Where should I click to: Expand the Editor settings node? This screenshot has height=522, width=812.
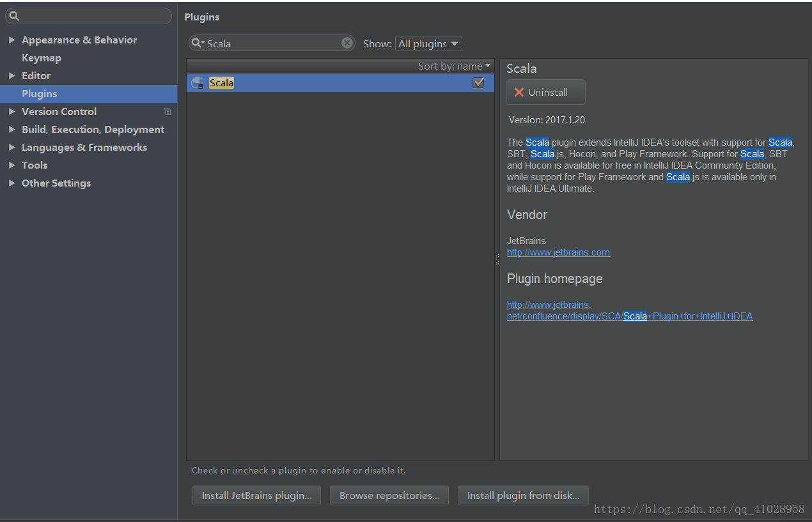[12, 75]
